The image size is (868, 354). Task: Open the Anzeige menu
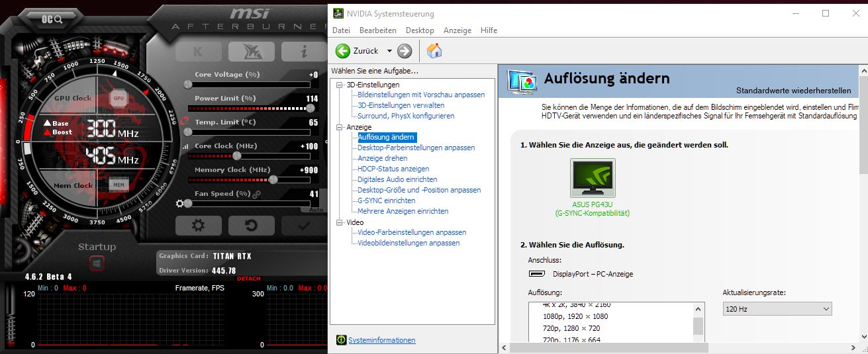(458, 30)
